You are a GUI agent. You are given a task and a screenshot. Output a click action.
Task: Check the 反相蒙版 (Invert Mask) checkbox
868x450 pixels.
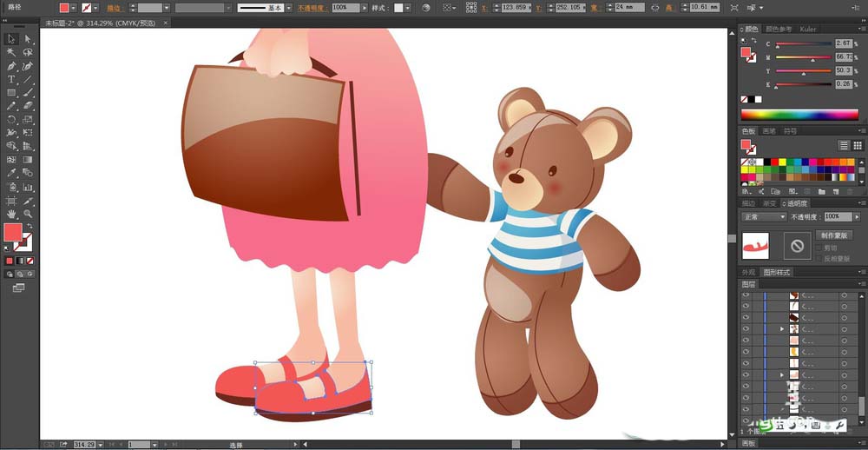tap(820, 258)
